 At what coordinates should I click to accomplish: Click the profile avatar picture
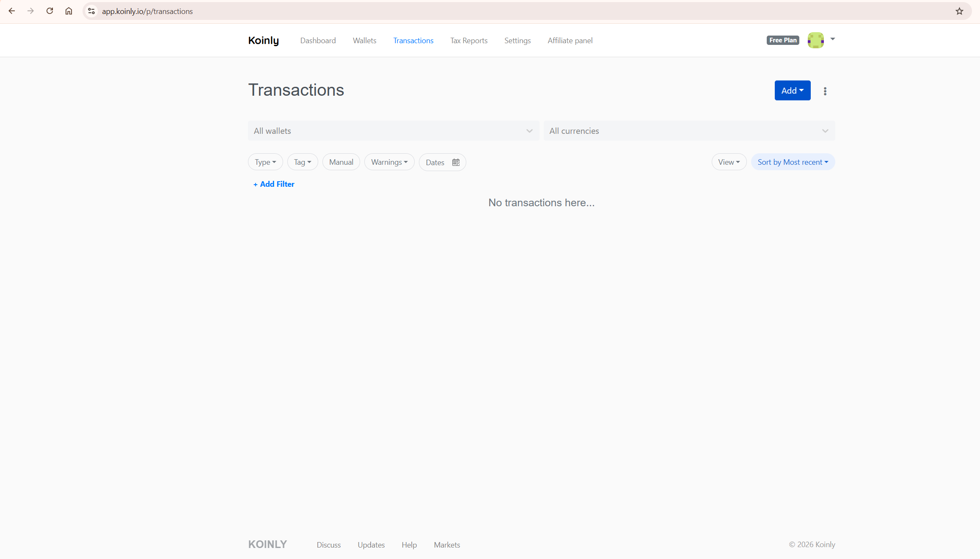pos(815,40)
